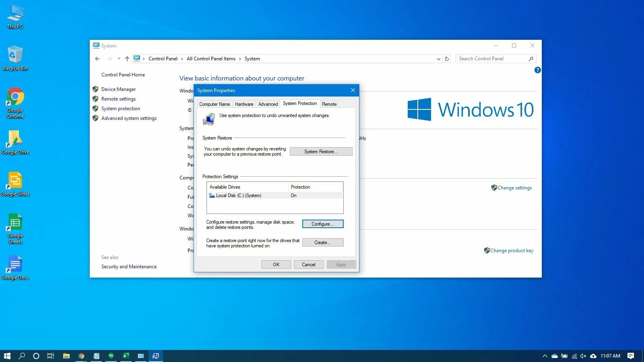Open the cloud upload tray icon
644x362 pixels.
point(593,356)
